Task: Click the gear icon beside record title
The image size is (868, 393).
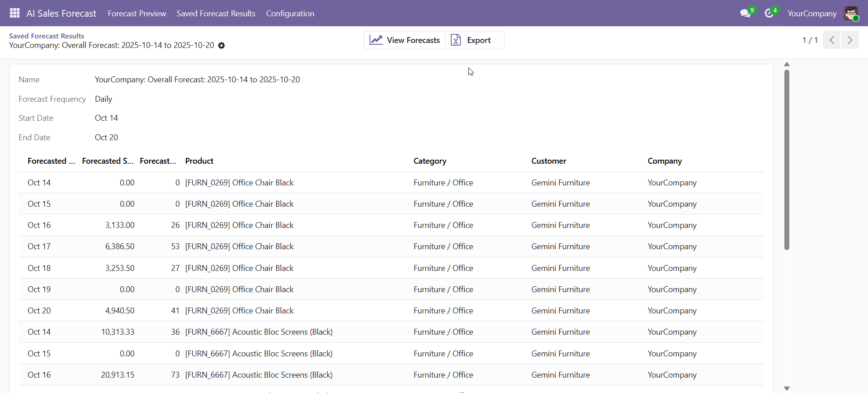Action: tap(222, 46)
